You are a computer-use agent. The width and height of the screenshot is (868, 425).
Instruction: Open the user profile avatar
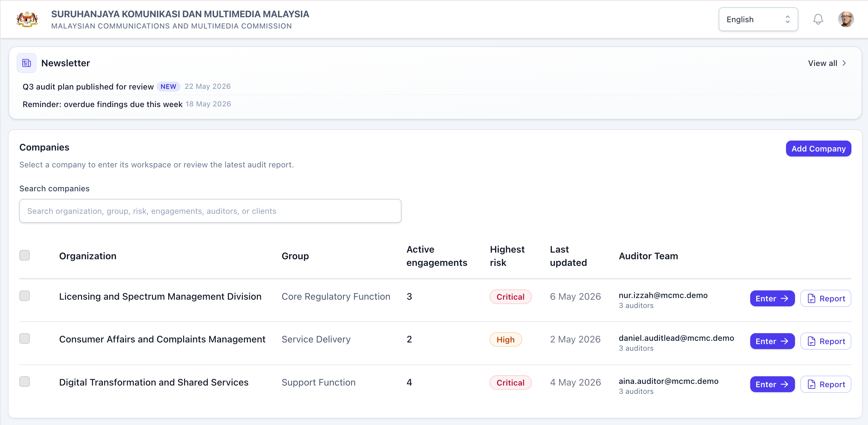tap(846, 19)
